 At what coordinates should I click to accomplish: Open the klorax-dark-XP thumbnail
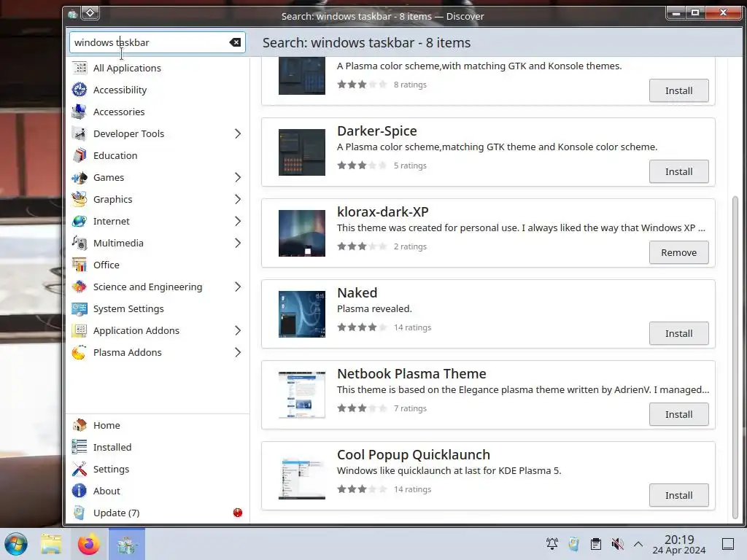(x=302, y=233)
